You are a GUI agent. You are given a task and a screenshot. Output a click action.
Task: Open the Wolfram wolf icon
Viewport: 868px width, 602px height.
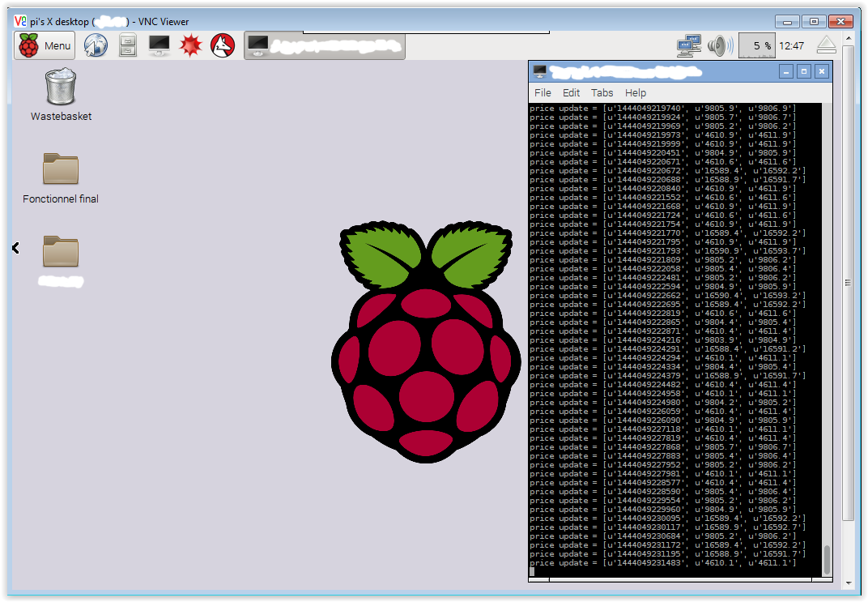click(223, 45)
